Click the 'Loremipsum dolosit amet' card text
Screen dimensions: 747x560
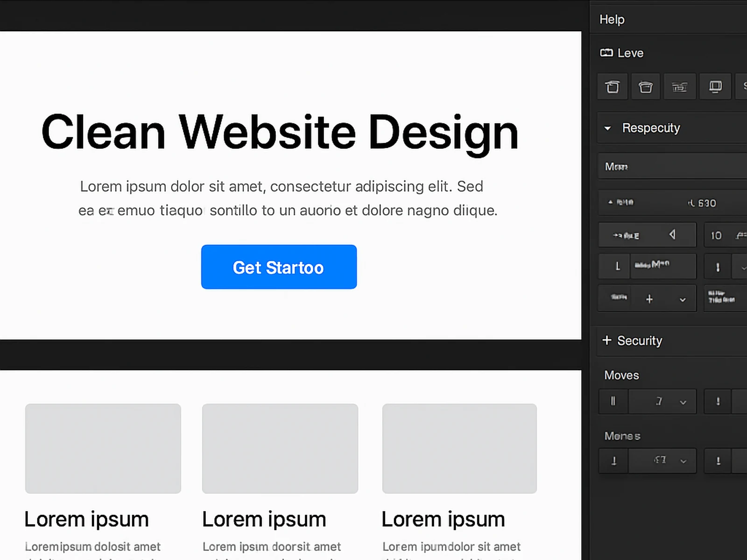pos(92,546)
